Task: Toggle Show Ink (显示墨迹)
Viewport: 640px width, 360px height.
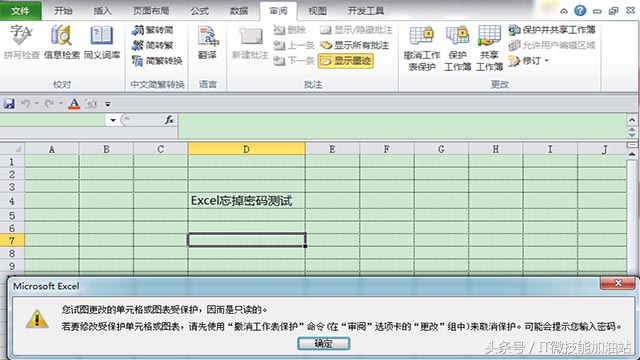Action: click(346, 61)
